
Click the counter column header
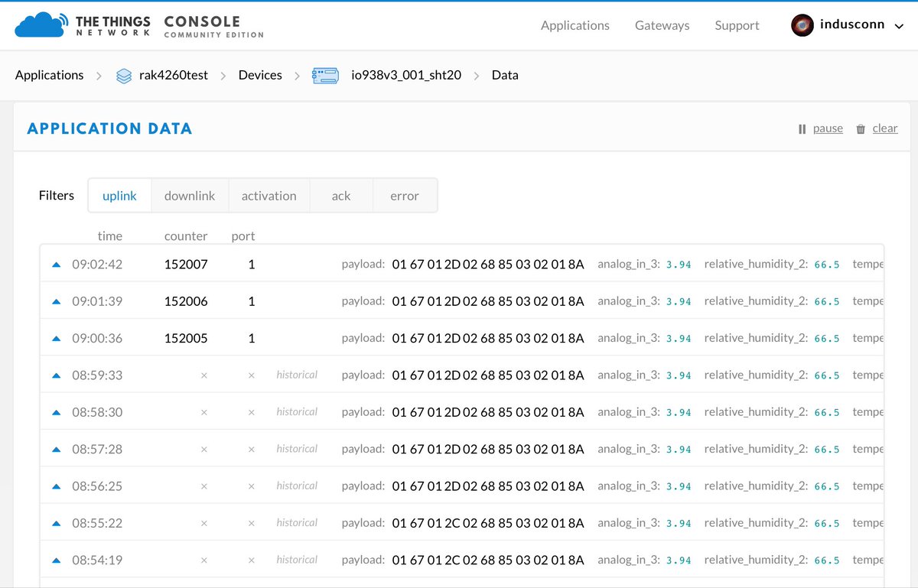point(186,236)
